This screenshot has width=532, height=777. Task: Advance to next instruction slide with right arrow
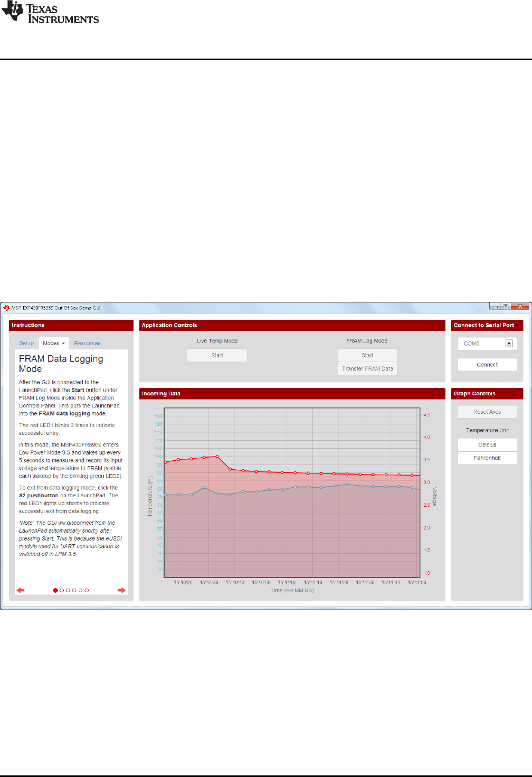pos(121,590)
